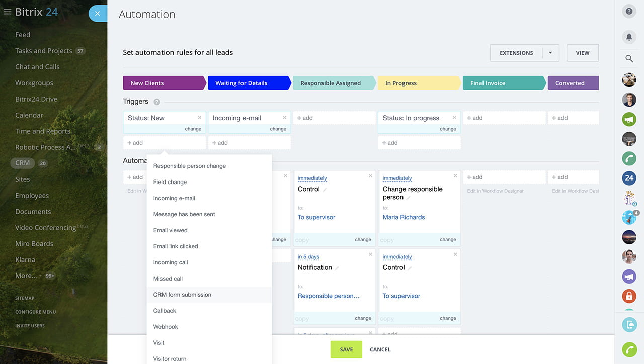Viewport: 644px width, 364px height.
Task: Click the green phone dialer button
Action: click(x=629, y=349)
